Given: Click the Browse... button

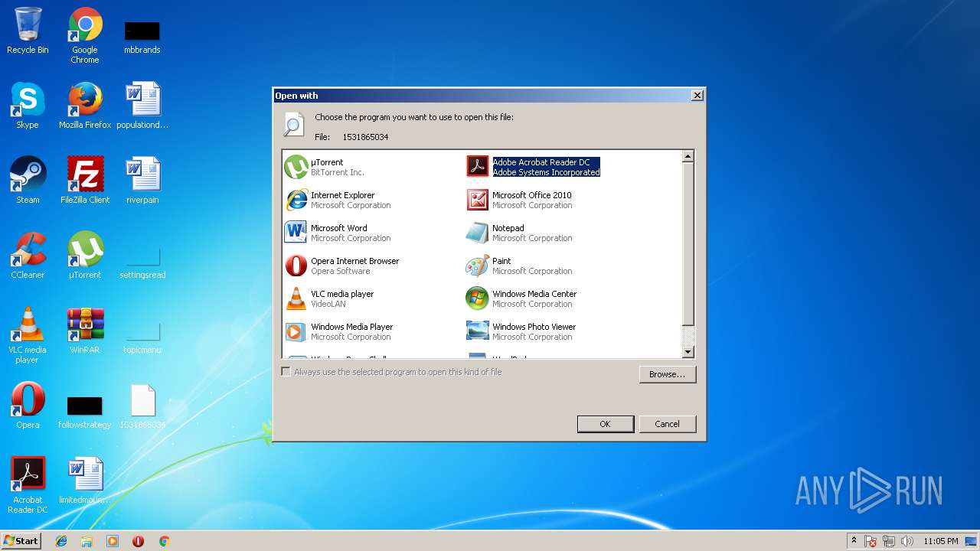Looking at the screenshot, I should point(668,374).
